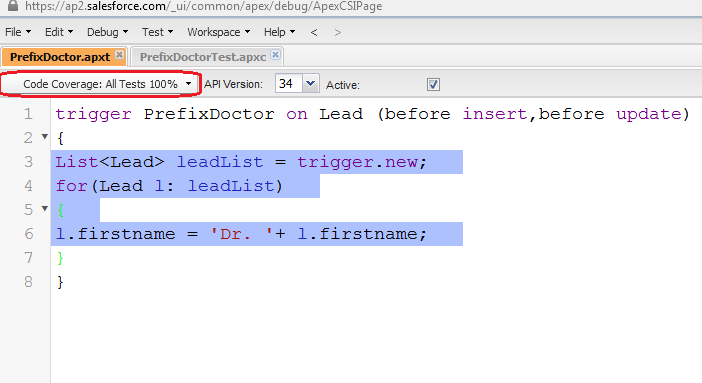Close the PrefixDoctorTest.apxc tab
This screenshot has width=702, height=383.
click(x=276, y=55)
